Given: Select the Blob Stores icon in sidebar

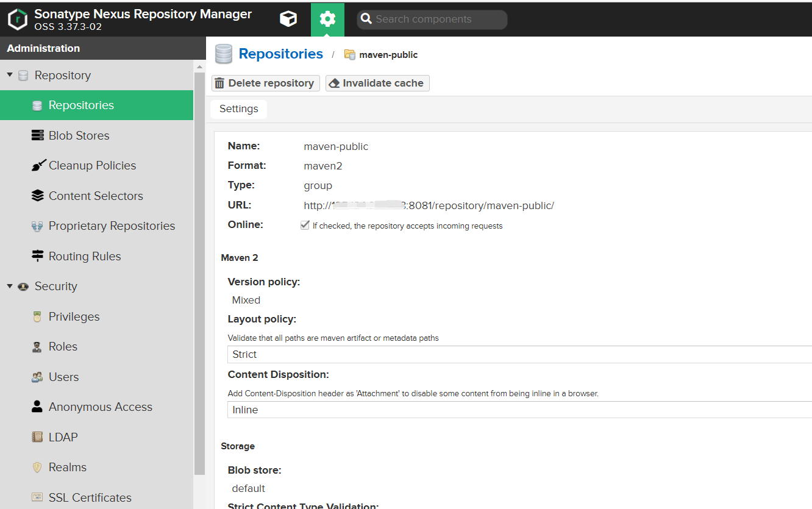Looking at the screenshot, I should coord(38,135).
